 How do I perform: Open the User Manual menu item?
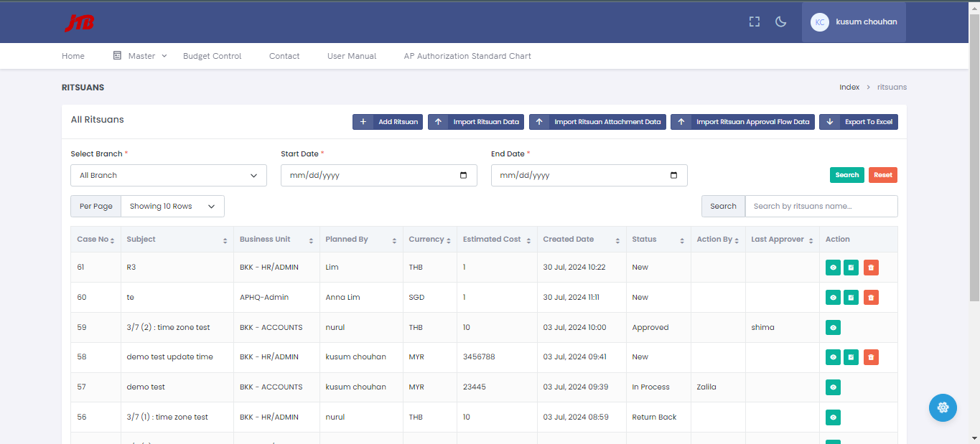click(351, 56)
